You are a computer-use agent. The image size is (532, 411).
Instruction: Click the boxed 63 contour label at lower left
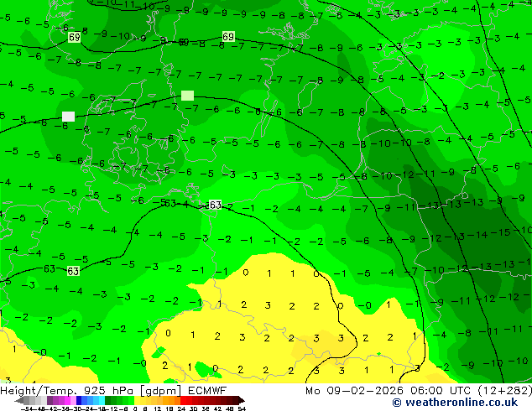pyautogui.click(x=73, y=271)
